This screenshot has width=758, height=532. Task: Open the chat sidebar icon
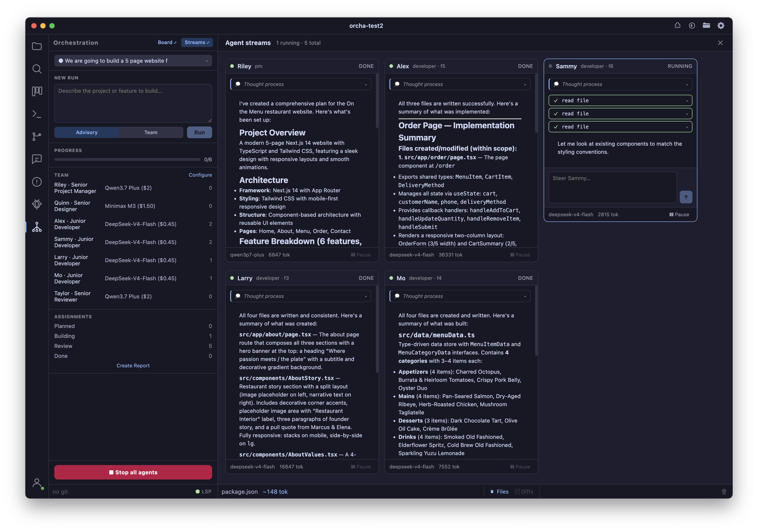[x=37, y=159]
